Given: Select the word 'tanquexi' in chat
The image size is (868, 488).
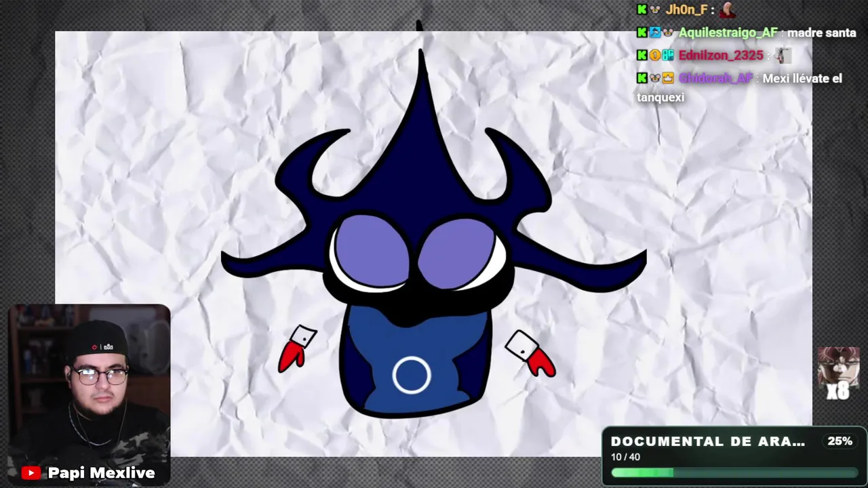Looking at the screenshot, I should click(660, 97).
